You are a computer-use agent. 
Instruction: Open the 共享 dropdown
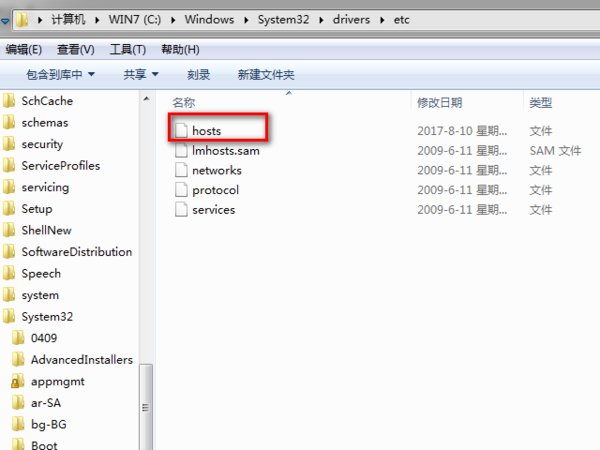pos(140,74)
